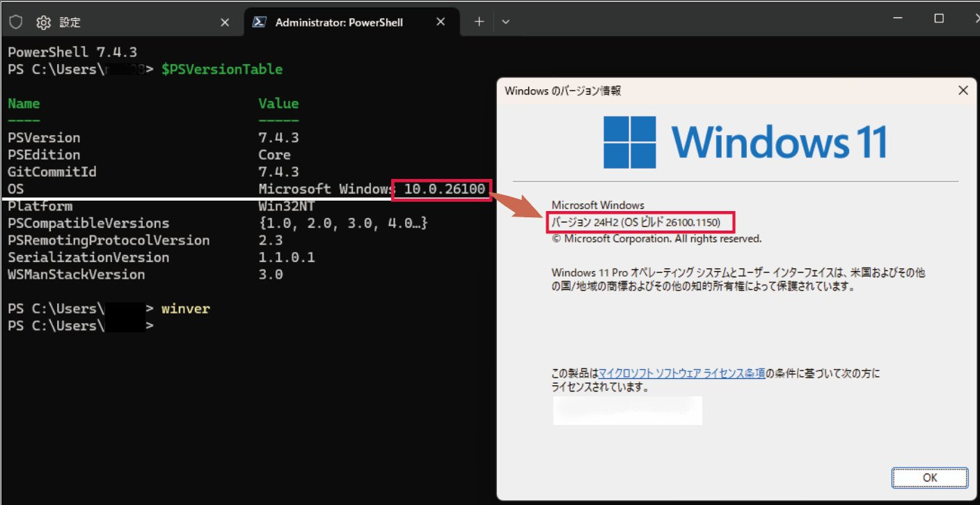Viewport: 980px width, 505px height.
Task: Click the shield icon at tab bar start
Action: tap(15, 22)
